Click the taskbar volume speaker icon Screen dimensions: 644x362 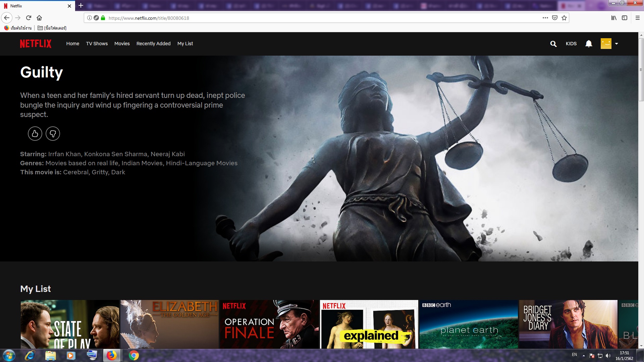tap(608, 356)
